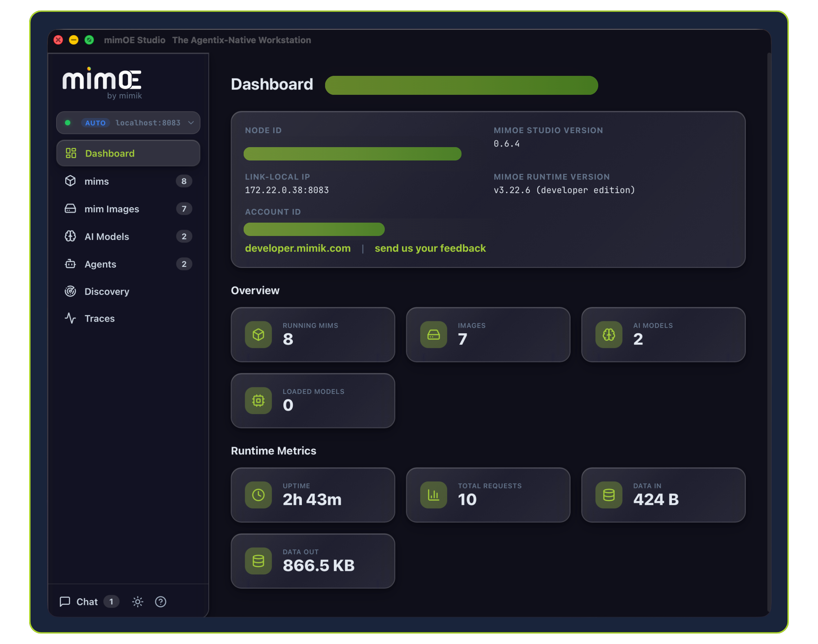Click the Data In metric card

point(664,495)
